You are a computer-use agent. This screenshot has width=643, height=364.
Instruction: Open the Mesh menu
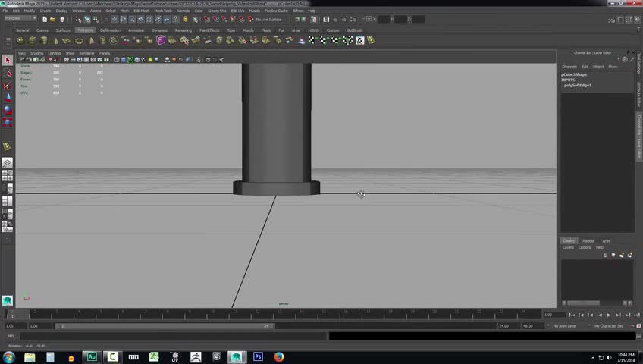tap(124, 11)
